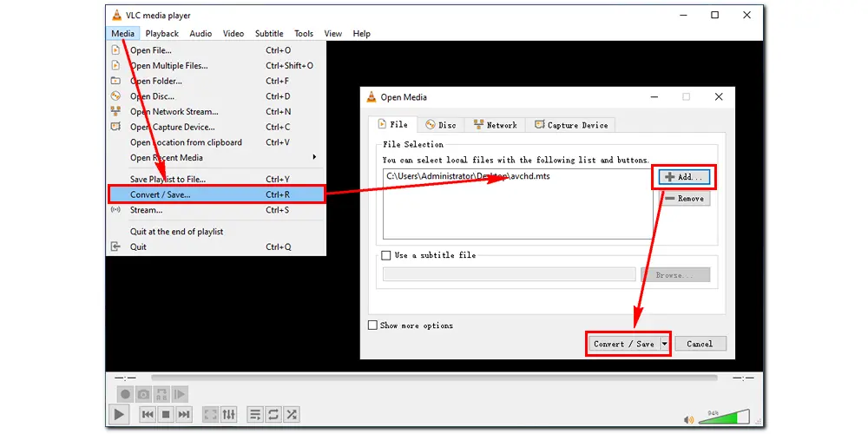Viewport: 868px width, 434px height.
Task: Choose the Stream... menu entry
Action: coord(216,210)
